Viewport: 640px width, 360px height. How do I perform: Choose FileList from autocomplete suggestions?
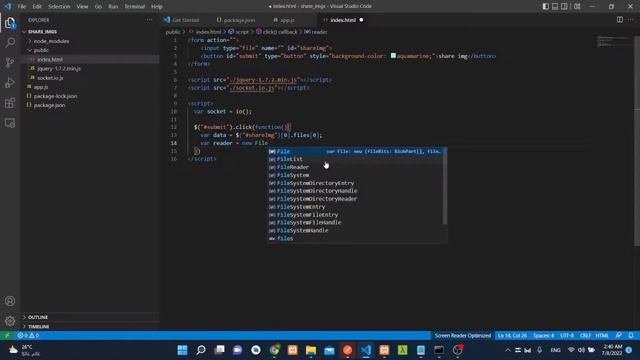355,159
